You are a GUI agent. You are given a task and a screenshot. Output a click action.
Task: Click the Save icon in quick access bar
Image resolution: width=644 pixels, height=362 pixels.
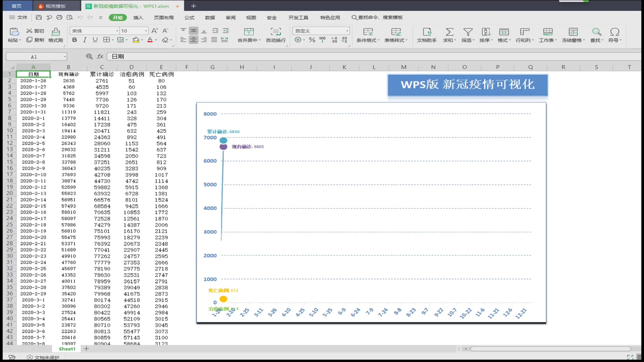39,17
